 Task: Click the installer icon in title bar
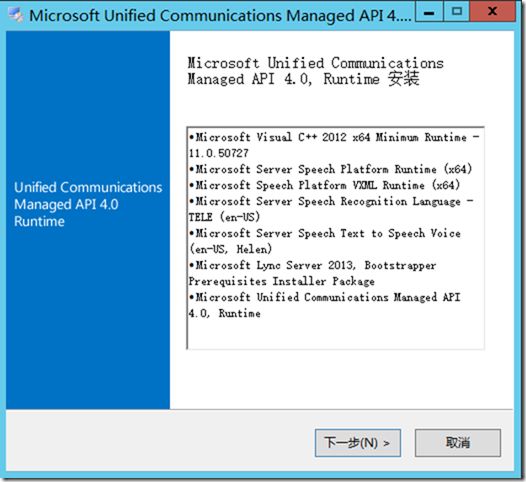(15, 15)
